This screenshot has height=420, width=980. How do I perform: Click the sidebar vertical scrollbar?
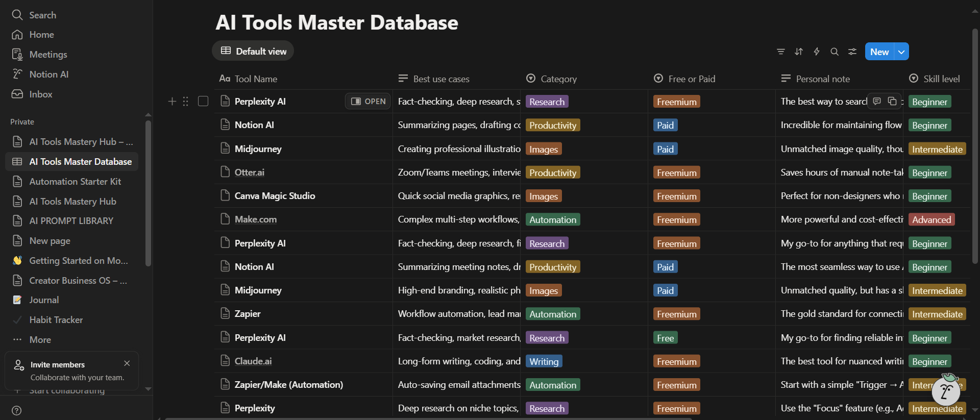[148, 193]
